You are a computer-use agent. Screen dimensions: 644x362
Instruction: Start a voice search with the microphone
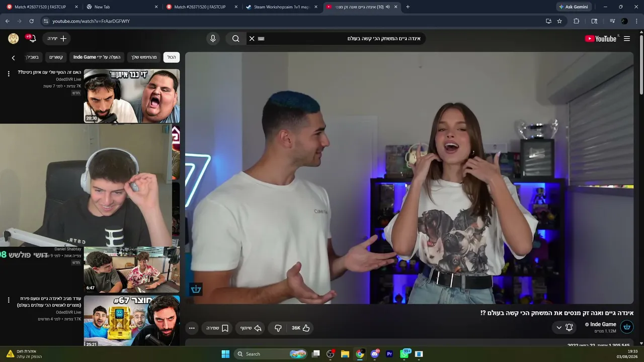[x=213, y=39]
